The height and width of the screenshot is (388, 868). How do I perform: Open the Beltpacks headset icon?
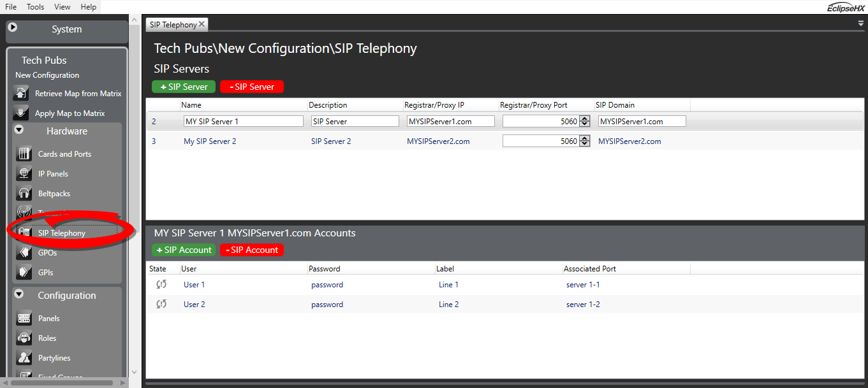coord(24,193)
